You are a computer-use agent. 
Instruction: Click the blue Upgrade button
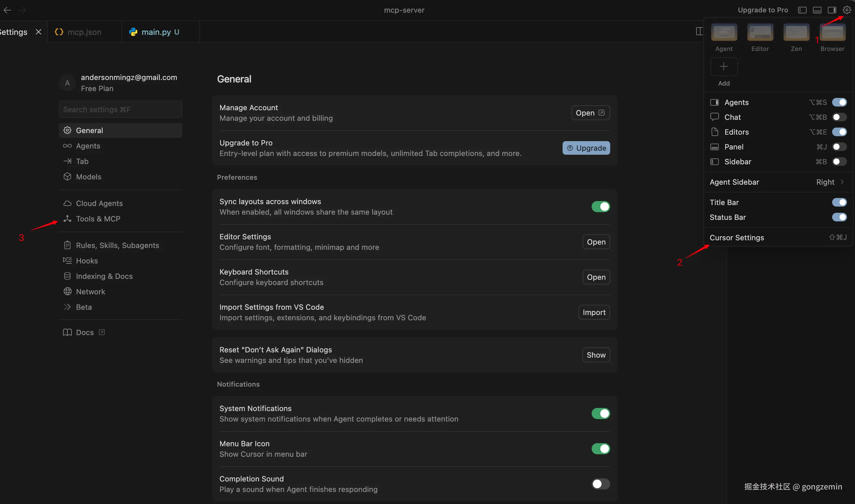pyautogui.click(x=586, y=148)
